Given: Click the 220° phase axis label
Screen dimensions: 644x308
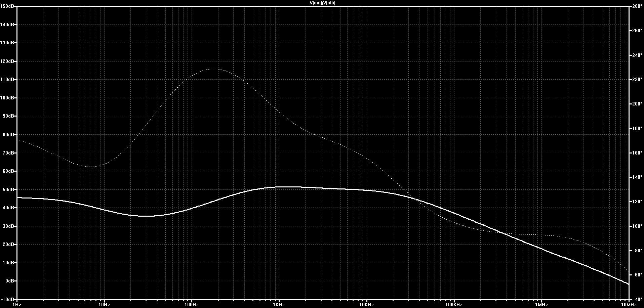Looking at the screenshot, I should (x=637, y=80).
